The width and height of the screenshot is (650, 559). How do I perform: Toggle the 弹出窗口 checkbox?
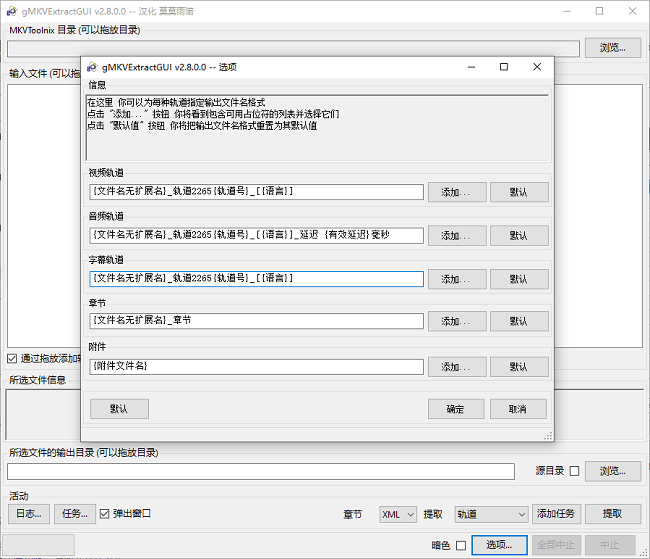point(104,514)
